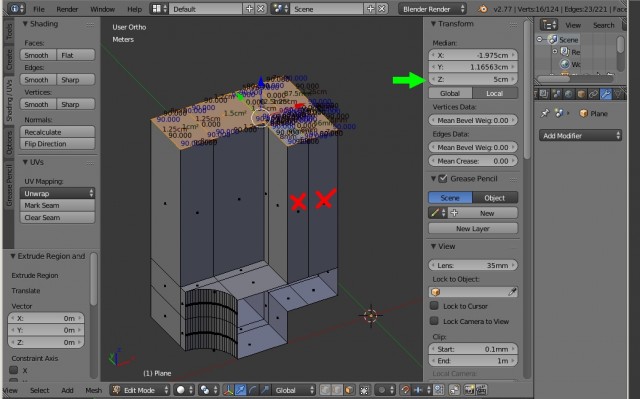Open the Window menu
The height and width of the screenshot is (399, 640).
point(102,9)
